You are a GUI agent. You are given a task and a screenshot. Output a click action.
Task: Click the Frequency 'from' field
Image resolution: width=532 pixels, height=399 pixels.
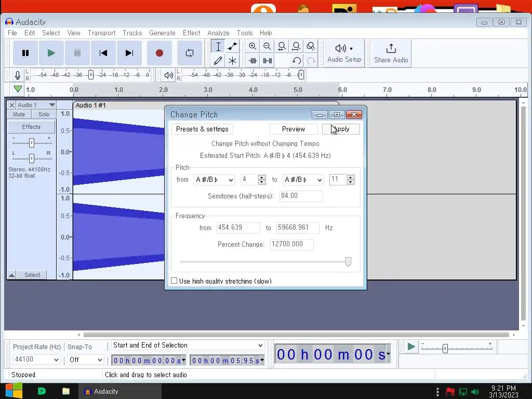238,228
